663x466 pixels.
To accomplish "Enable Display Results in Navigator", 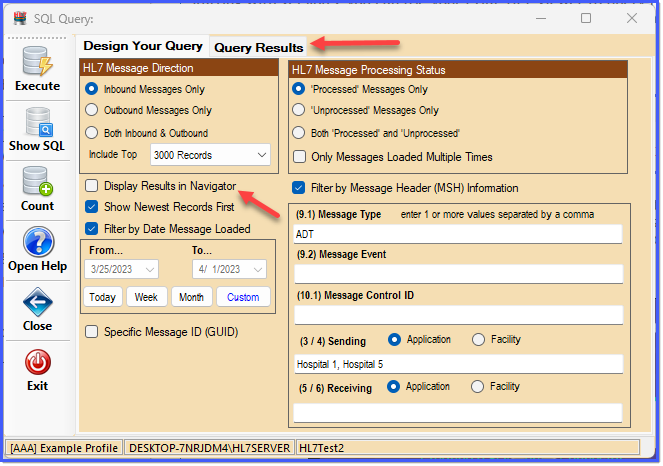I will pos(92,186).
